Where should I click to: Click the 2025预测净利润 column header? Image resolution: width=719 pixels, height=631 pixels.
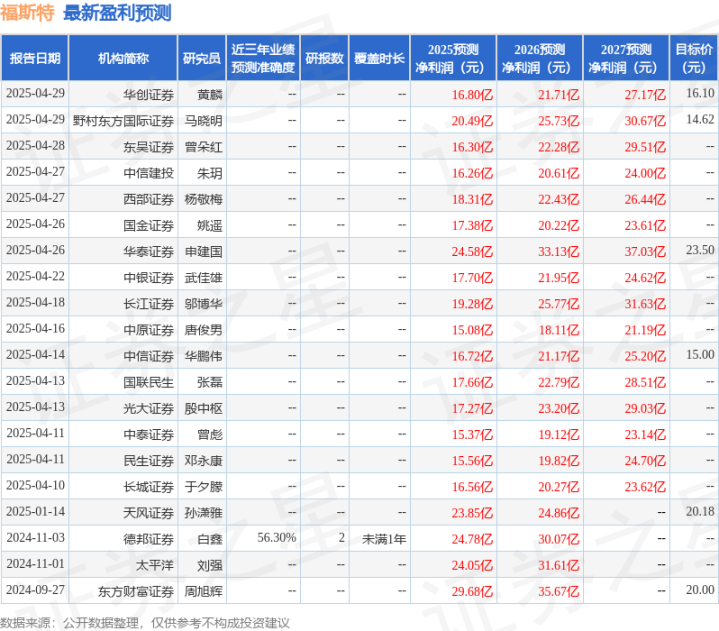[453, 58]
